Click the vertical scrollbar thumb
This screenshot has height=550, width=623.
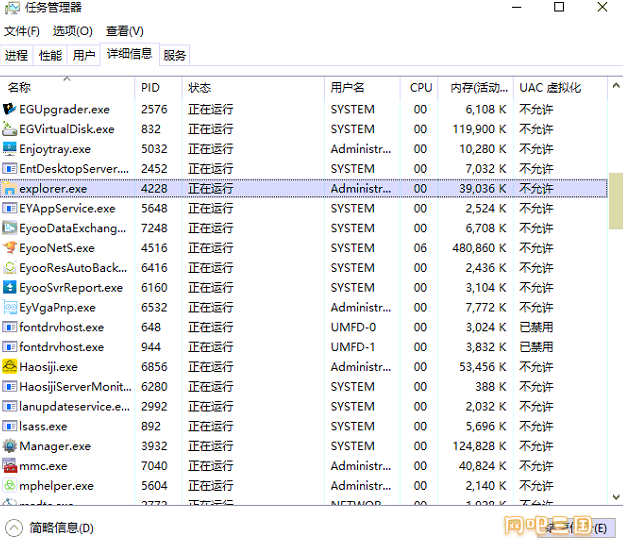(615, 200)
